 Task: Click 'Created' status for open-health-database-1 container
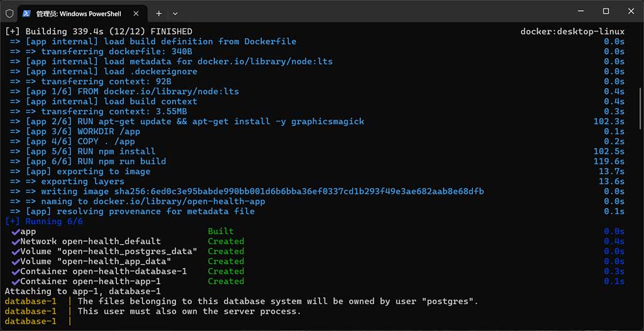[x=226, y=271]
